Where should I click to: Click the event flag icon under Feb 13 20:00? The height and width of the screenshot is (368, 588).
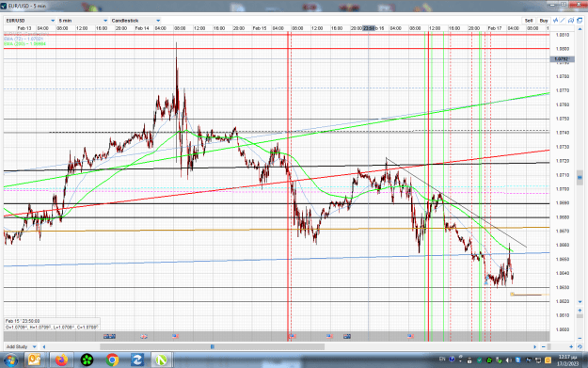pos(109,337)
